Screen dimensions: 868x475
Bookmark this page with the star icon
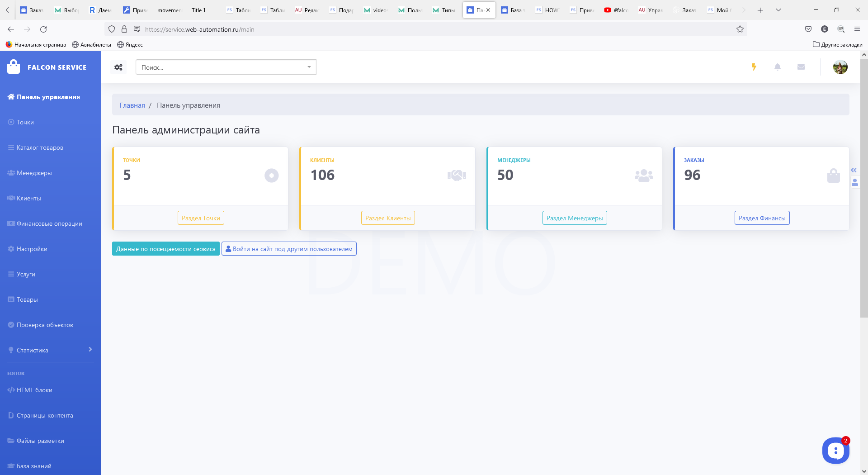740,29
